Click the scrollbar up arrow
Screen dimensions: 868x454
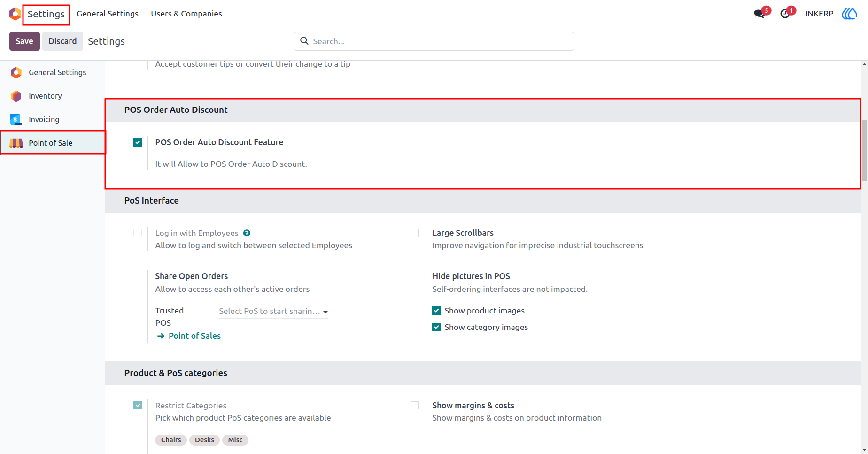coord(864,64)
